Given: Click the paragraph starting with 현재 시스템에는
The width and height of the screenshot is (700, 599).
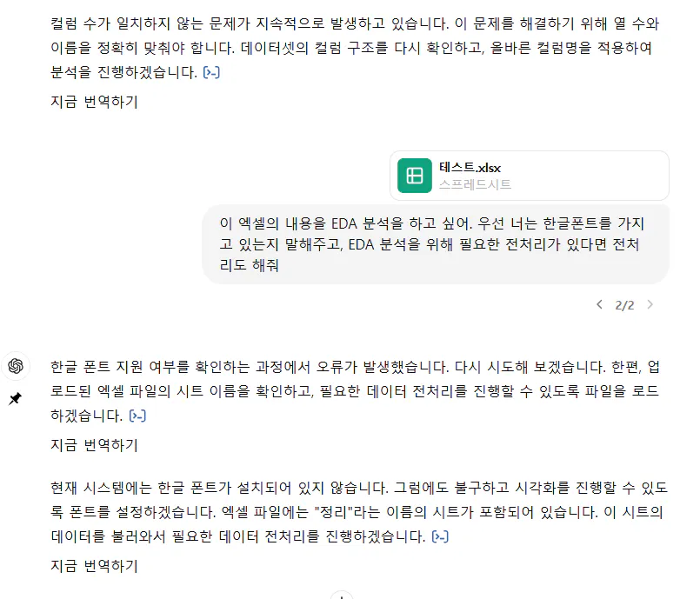Looking at the screenshot, I should pos(348,510).
